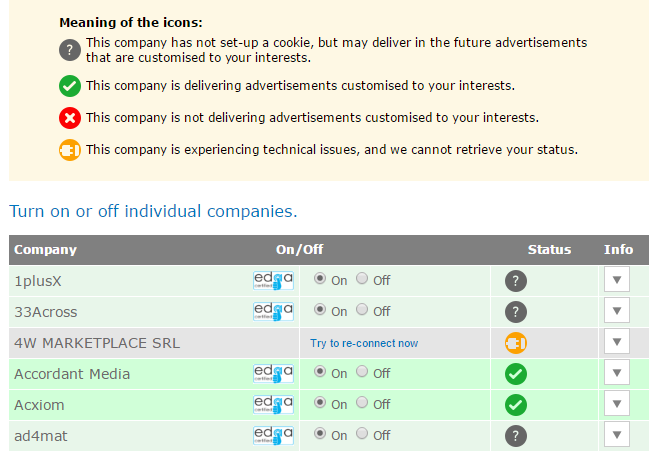Click the orange plug status icon for 4W MARKETPLACE

[516, 343]
